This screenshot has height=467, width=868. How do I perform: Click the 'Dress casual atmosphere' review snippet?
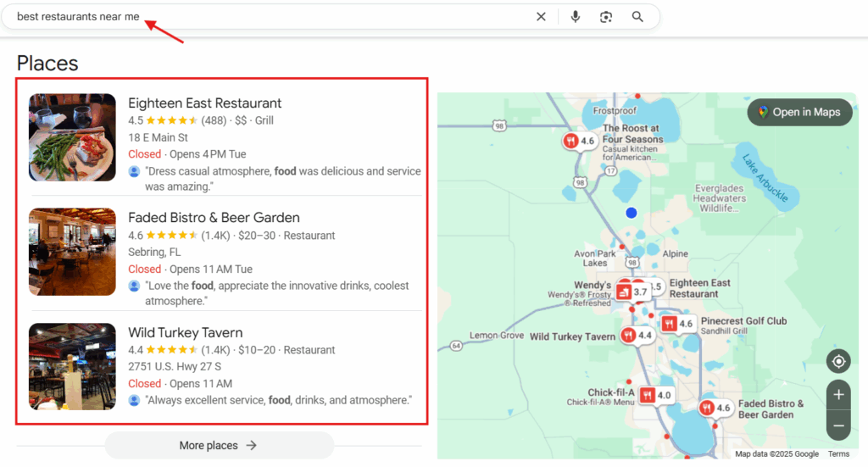pyautogui.click(x=283, y=179)
